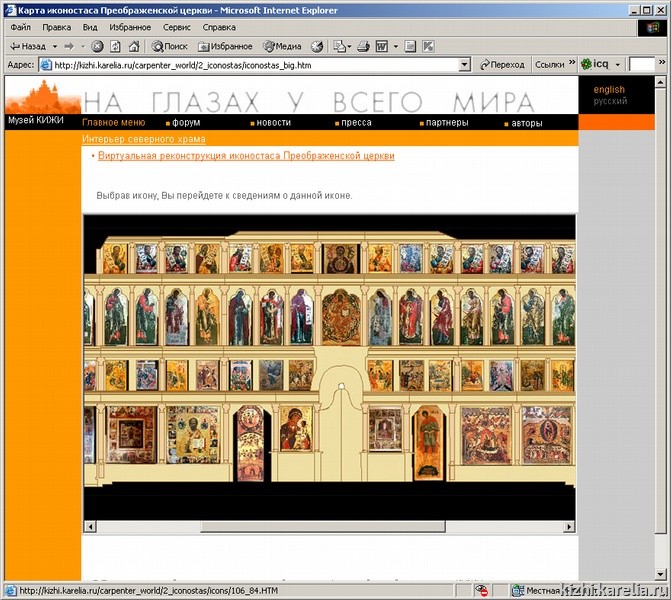Screen dimensions: 671x600
Task: Open the Search (Поиск) toolbar button
Action: point(169,46)
